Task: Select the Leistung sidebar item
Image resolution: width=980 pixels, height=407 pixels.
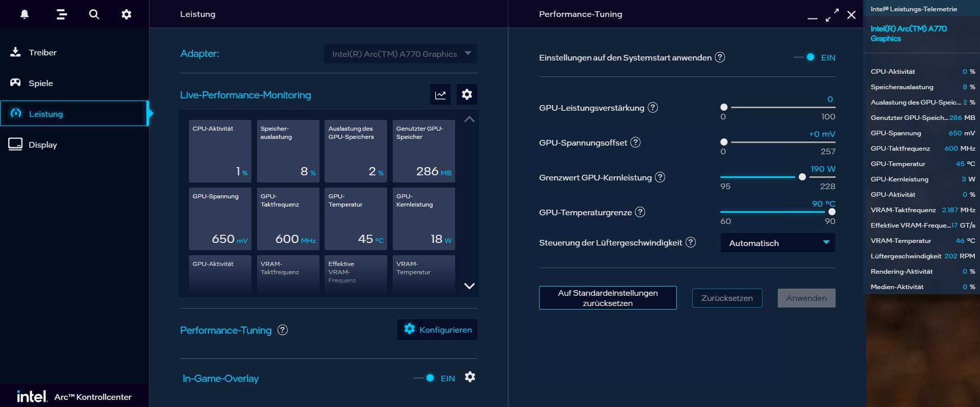Action: [x=74, y=113]
